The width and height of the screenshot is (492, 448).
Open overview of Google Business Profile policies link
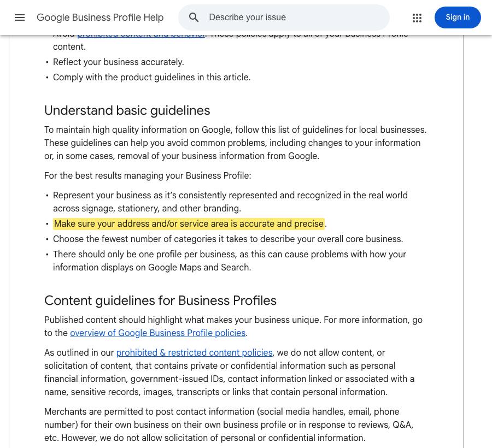(157, 333)
